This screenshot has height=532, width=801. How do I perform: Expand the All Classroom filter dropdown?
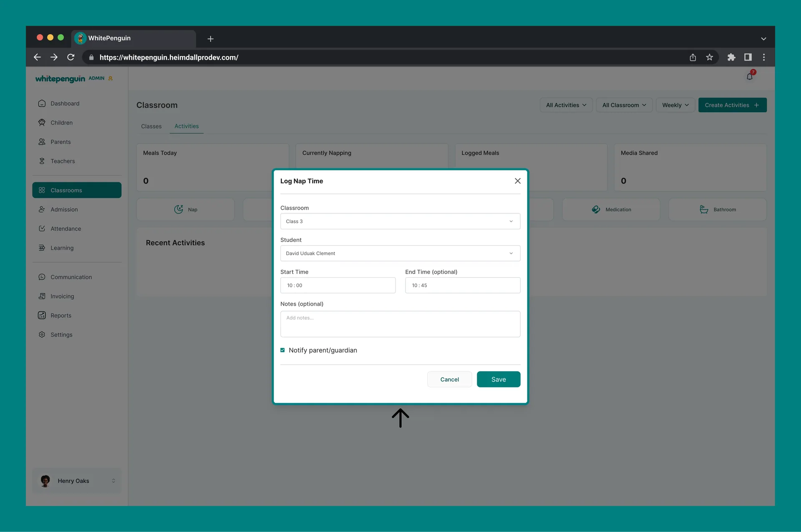click(x=624, y=105)
